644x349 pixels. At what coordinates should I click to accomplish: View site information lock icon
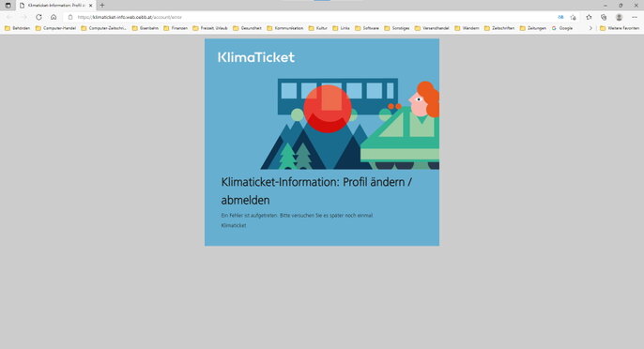[x=70, y=17]
